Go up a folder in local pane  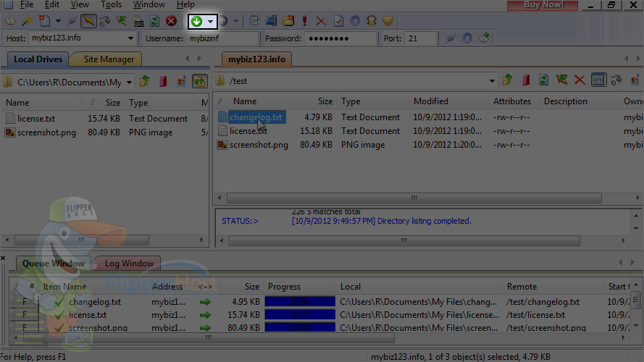[x=145, y=81]
